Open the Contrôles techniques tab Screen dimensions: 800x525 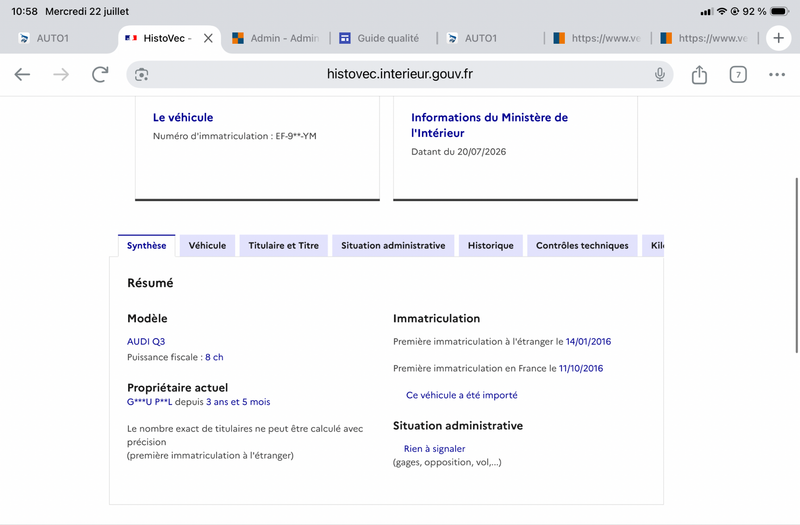point(582,245)
